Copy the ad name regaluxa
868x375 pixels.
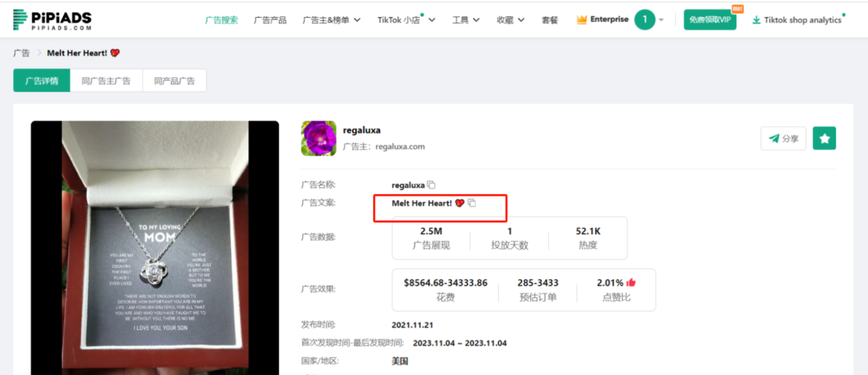click(432, 185)
